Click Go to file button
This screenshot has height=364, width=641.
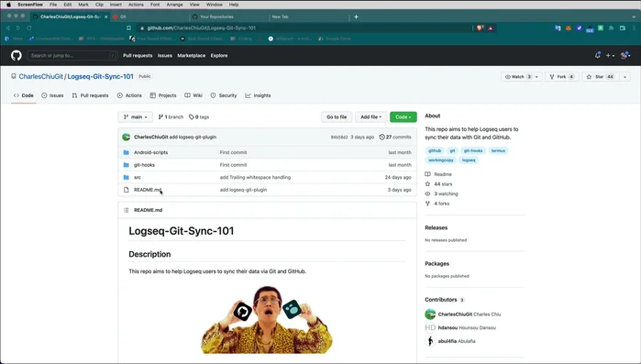point(337,116)
